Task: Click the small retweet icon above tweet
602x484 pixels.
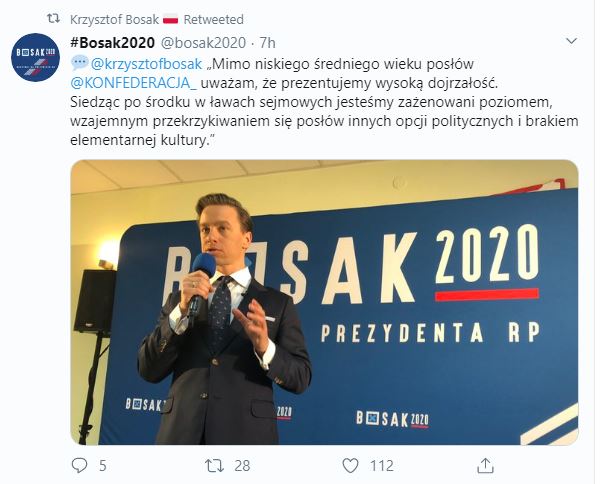Action: point(53,18)
